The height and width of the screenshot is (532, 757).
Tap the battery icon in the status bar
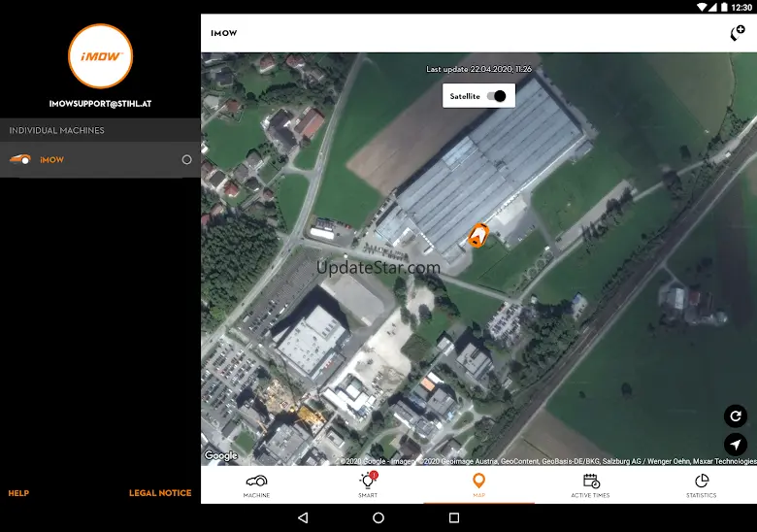coord(724,7)
